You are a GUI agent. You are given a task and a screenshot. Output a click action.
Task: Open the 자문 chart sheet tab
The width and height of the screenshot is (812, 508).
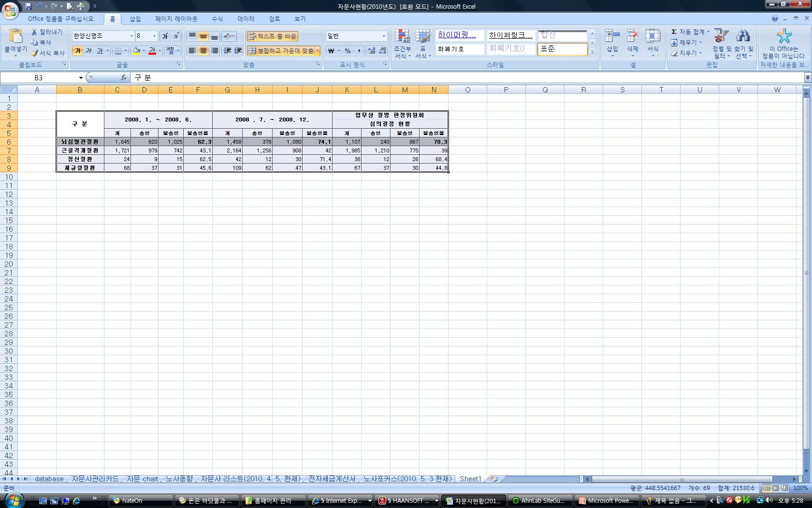(143, 479)
